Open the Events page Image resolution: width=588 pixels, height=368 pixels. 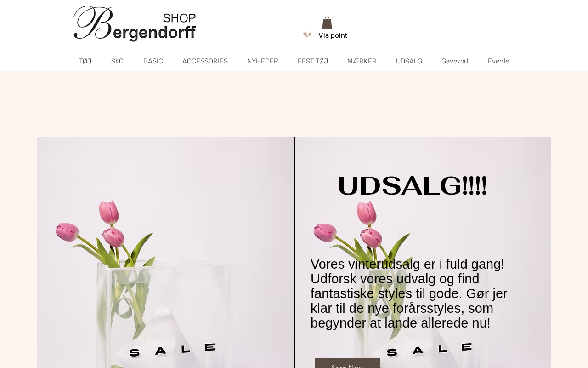498,61
